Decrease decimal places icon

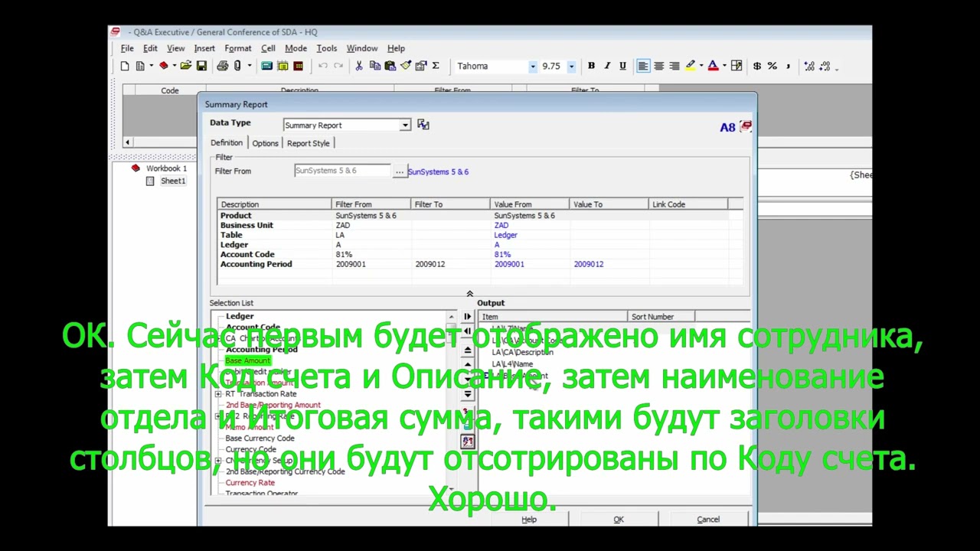(825, 67)
